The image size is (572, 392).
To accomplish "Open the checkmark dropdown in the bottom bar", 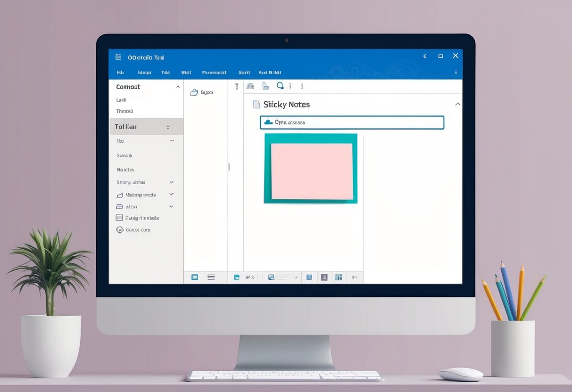I will 297,278.
